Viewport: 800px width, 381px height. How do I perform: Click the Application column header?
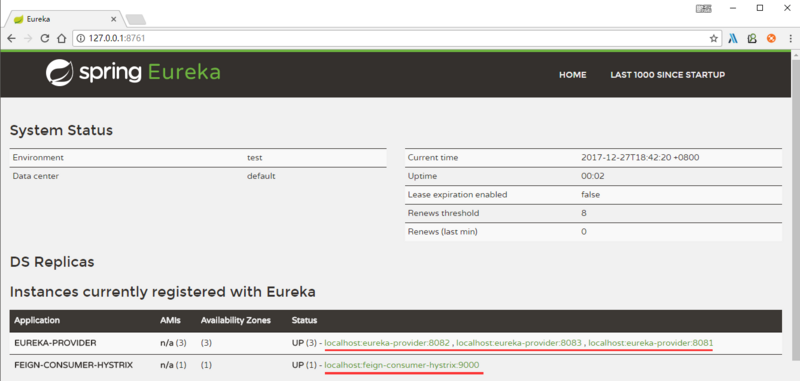pos(37,320)
